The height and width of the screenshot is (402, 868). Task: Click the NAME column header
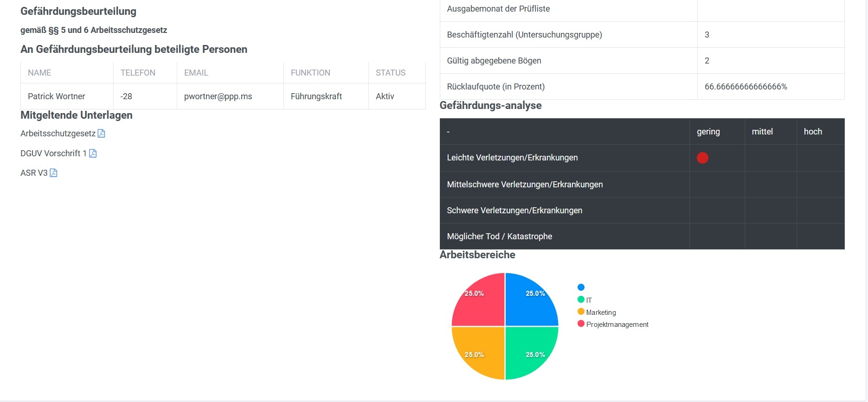(39, 73)
